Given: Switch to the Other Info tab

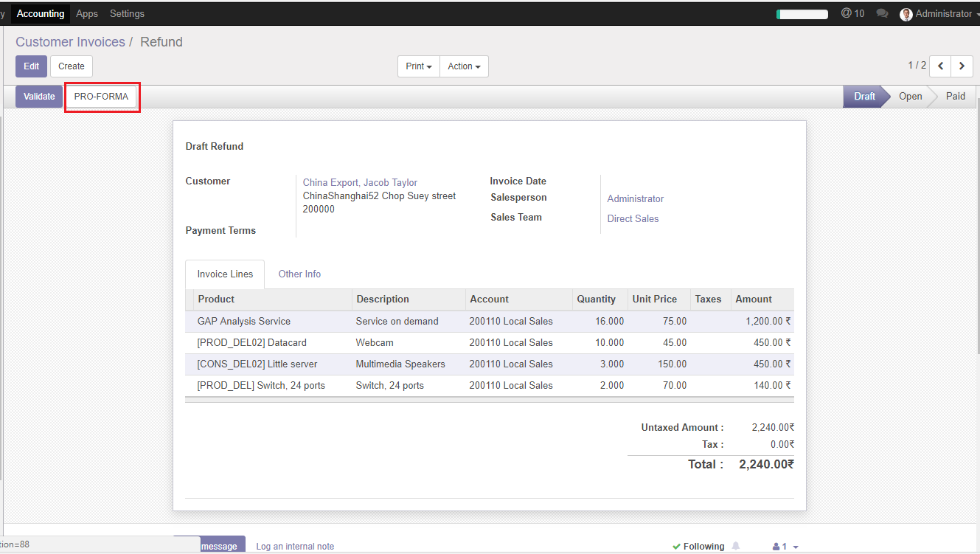Looking at the screenshot, I should click(299, 274).
